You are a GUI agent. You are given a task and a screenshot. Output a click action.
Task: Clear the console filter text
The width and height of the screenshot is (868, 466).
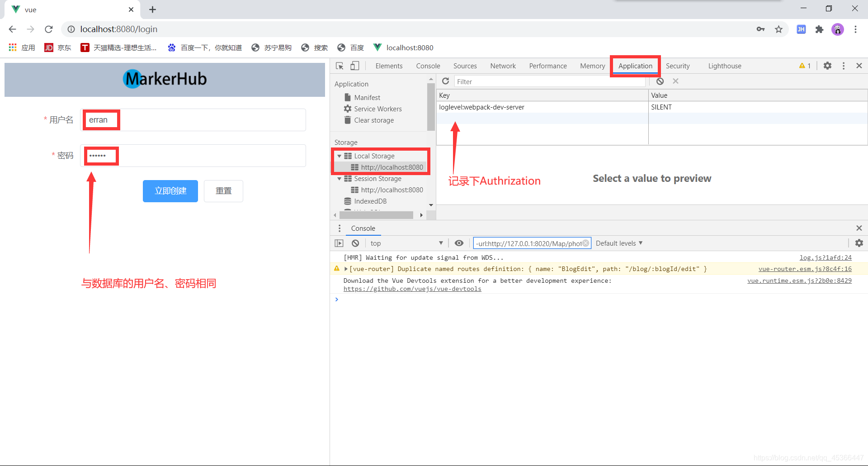coord(585,243)
